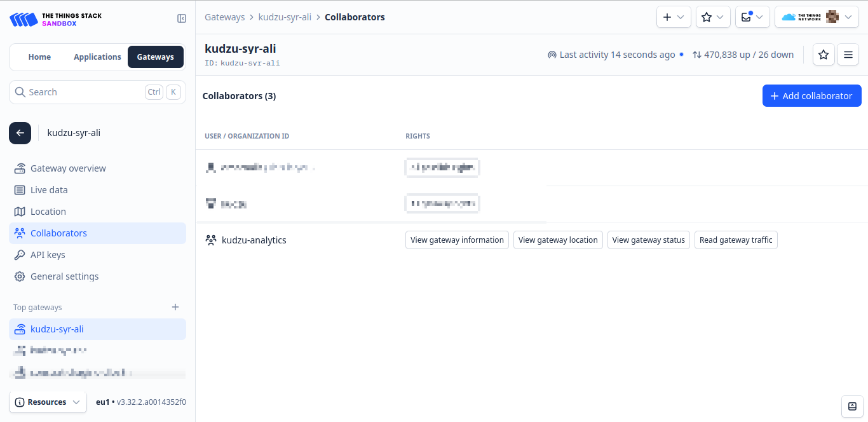
Task: Click the General settings gear icon
Action: click(20, 276)
